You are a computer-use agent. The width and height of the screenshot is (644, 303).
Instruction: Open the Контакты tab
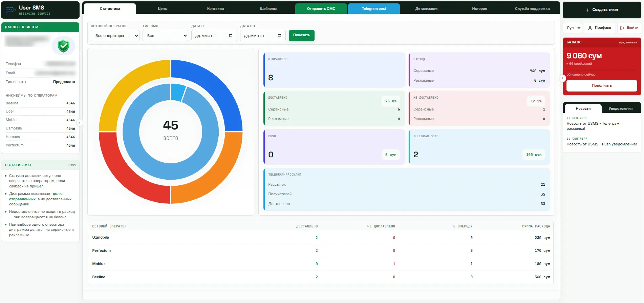point(215,9)
